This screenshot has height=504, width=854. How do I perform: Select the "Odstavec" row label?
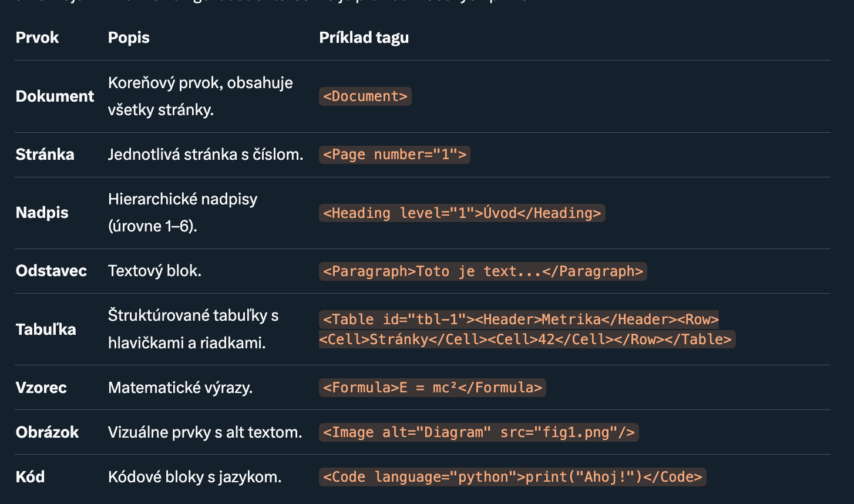point(51,271)
